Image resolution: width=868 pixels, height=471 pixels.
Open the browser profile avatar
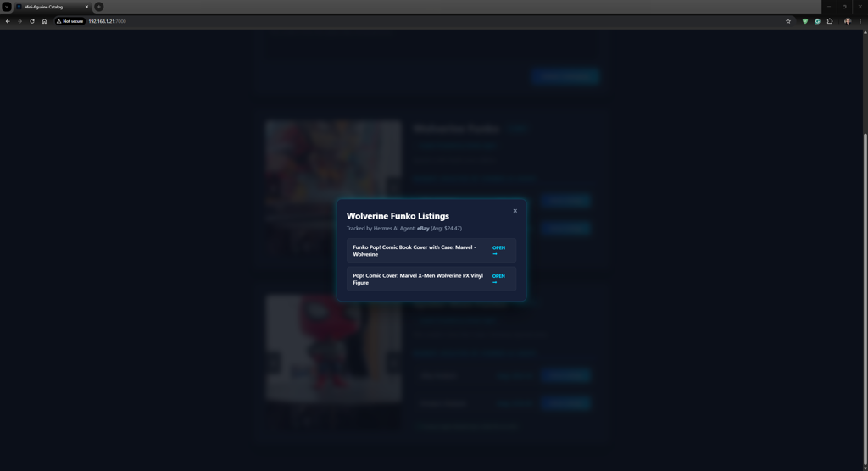848,21
